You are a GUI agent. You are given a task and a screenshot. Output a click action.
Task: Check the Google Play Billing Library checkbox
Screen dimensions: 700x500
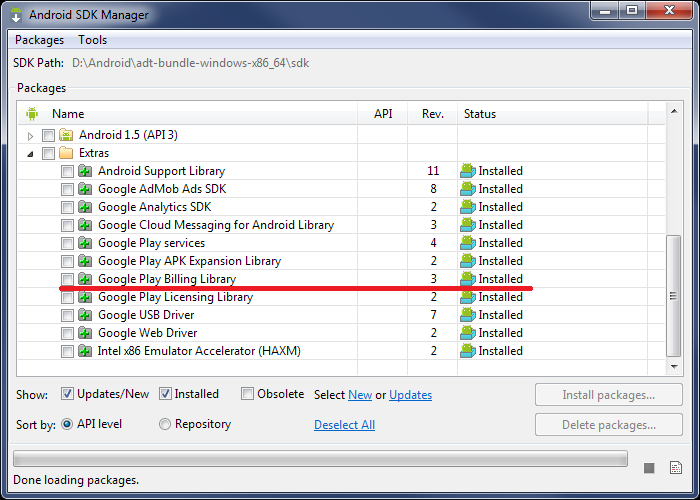(x=67, y=279)
